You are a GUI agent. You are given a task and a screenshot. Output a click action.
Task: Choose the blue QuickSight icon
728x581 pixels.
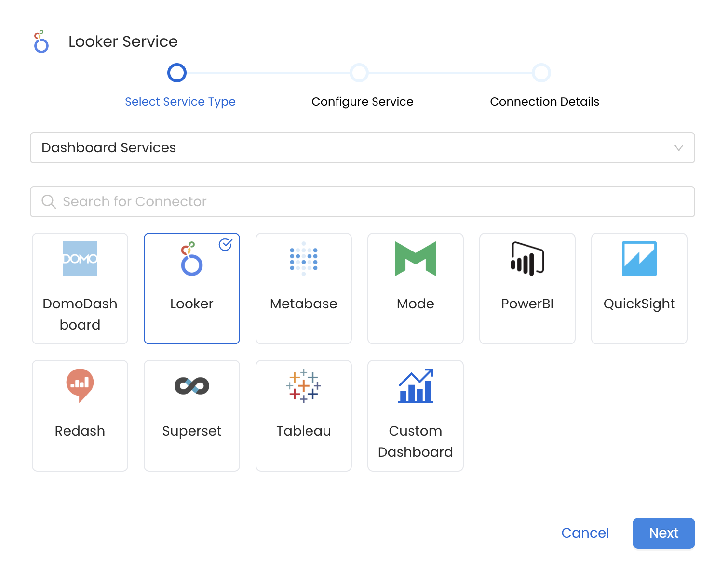(x=639, y=259)
